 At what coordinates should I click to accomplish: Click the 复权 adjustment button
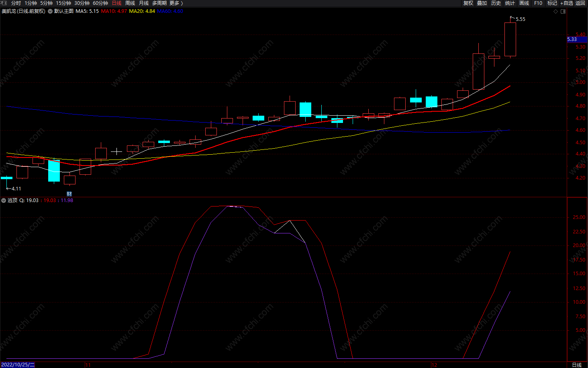[468, 3]
